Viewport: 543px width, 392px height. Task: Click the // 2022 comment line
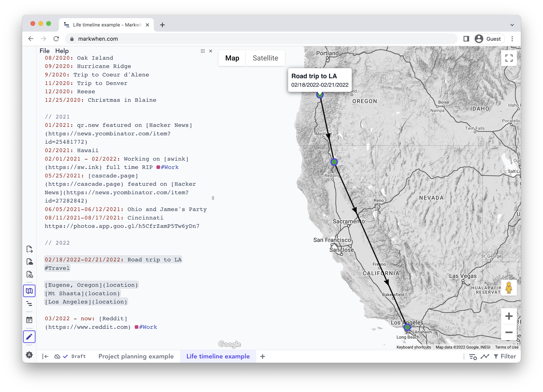coord(57,243)
